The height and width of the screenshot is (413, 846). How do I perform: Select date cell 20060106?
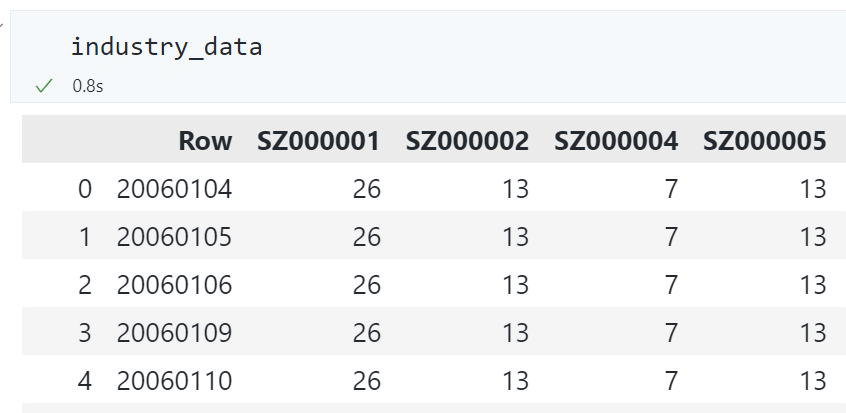(x=174, y=285)
